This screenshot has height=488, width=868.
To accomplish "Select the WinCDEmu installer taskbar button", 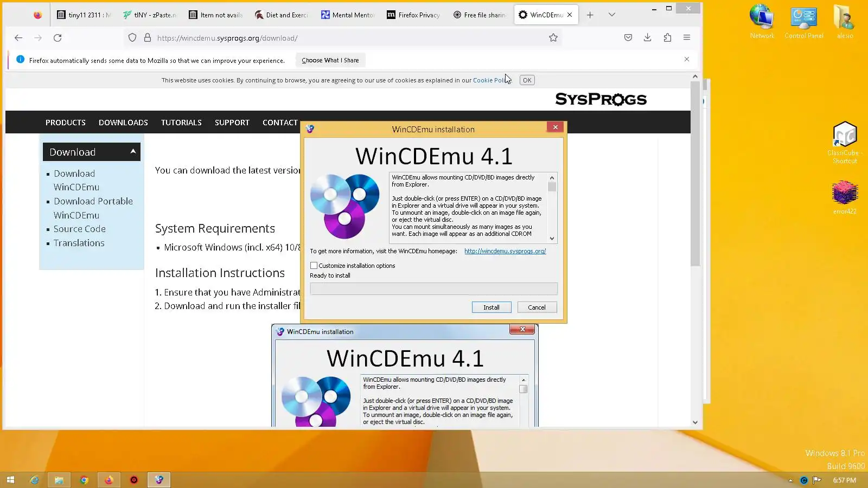I will [159, 480].
